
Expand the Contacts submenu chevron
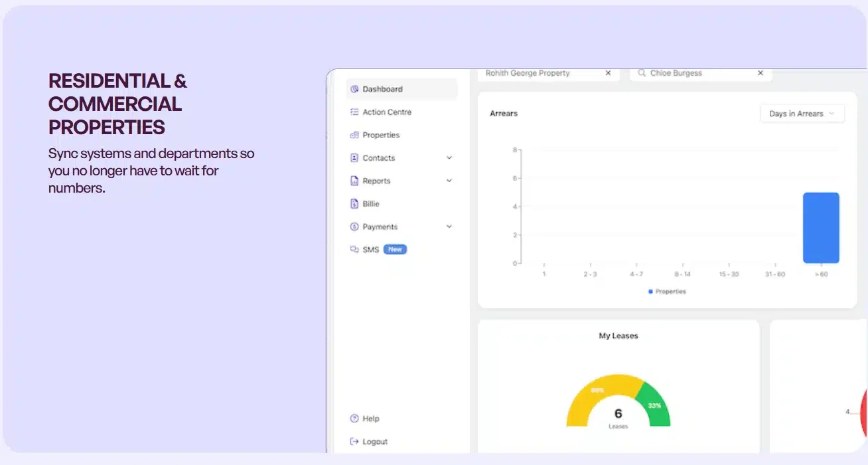pyautogui.click(x=449, y=158)
